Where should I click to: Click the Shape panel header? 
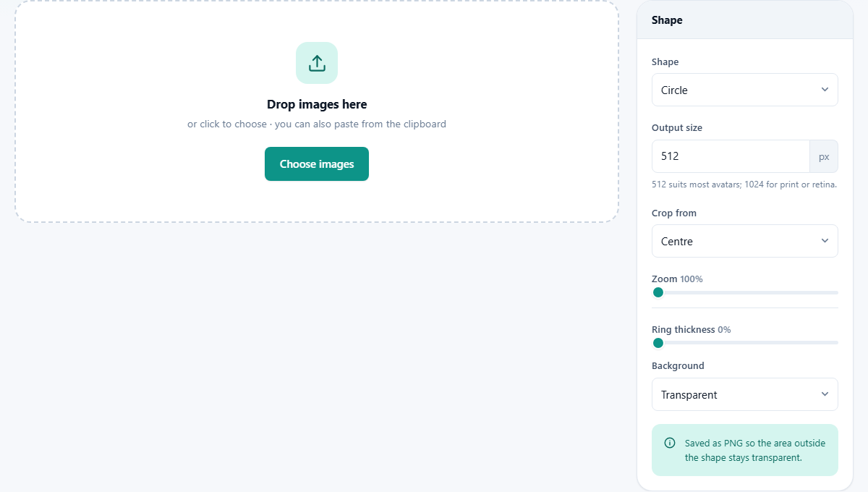[x=745, y=20]
